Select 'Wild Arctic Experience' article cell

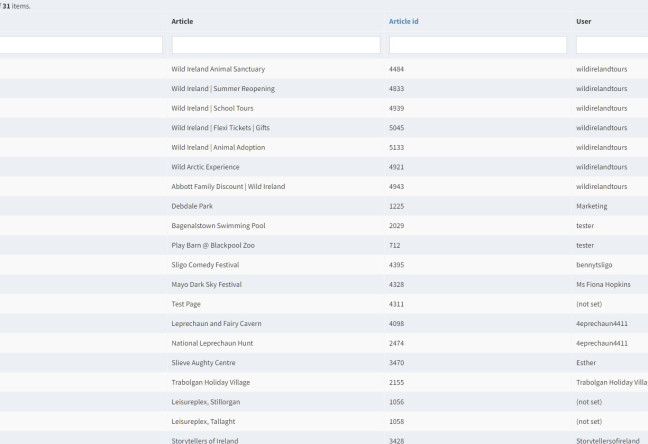(x=205, y=167)
